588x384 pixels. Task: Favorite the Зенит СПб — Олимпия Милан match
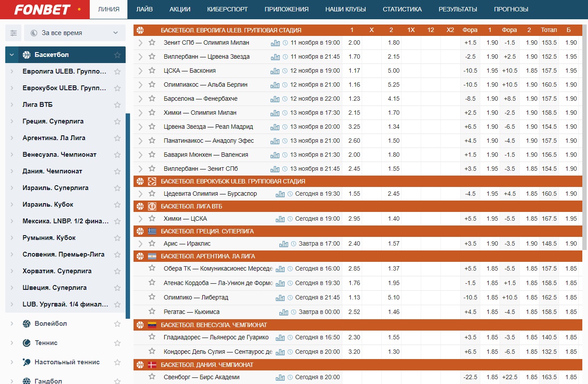coord(152,42)
